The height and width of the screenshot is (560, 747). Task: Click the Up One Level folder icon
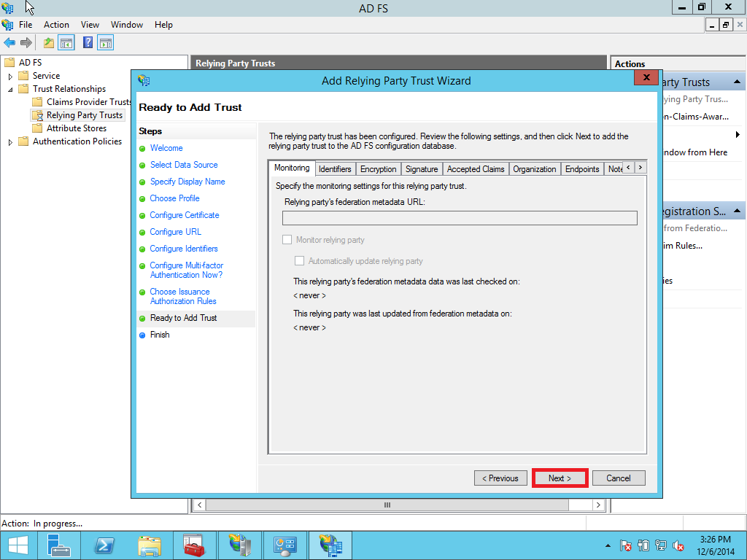tap(49, 43)
